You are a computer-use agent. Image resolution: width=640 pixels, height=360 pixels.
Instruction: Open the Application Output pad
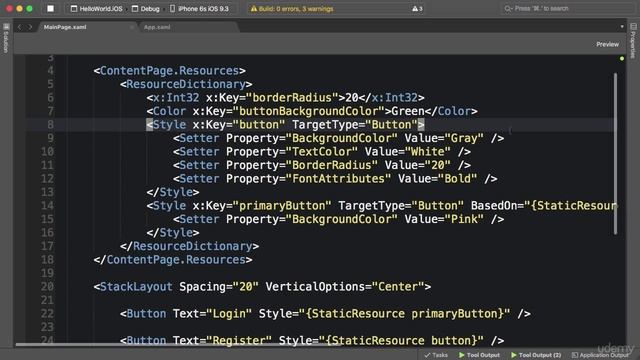pos(600,355)
